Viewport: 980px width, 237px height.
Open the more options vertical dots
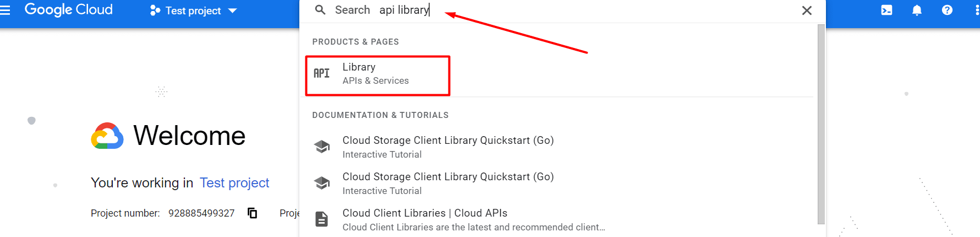tap(977, 10)
